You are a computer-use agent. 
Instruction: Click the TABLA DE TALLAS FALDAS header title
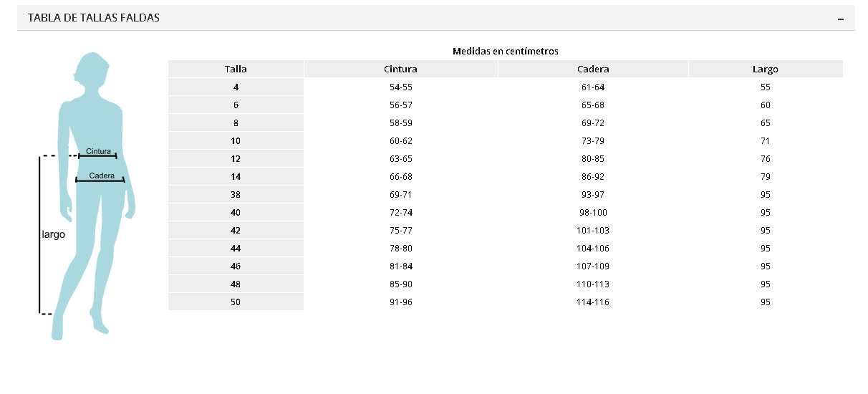tap(94, 18)
